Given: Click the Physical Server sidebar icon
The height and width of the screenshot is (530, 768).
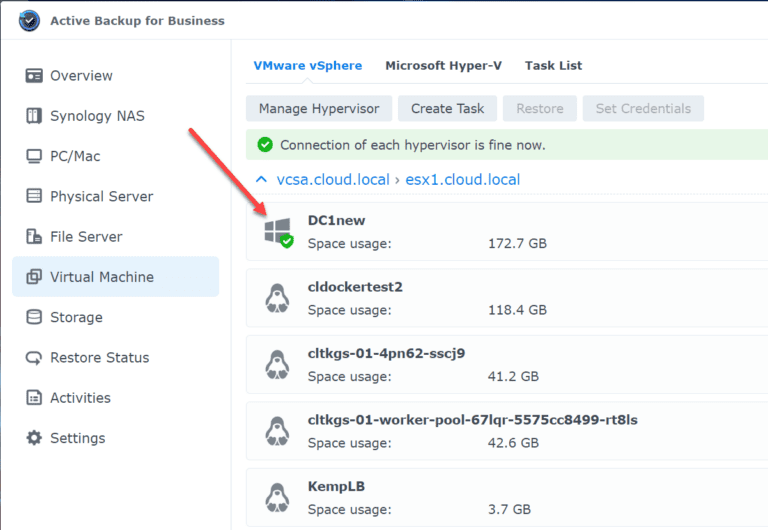Looking at the screenshot, I should point(34,197).
